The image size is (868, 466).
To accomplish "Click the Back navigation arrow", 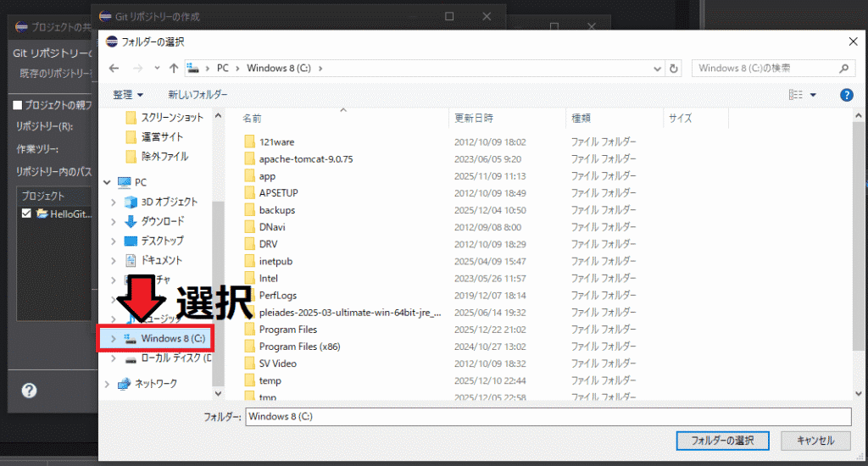I will [114, 69].
